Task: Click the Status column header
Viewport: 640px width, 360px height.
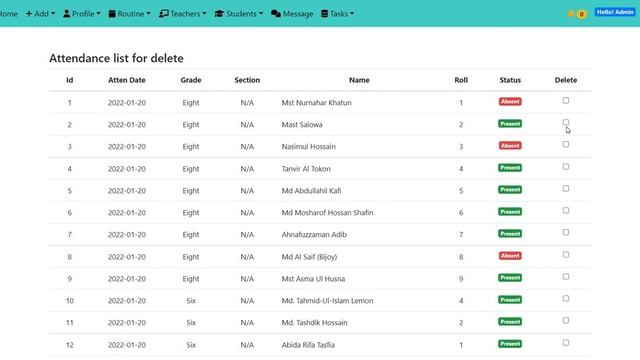Action: 510,80
